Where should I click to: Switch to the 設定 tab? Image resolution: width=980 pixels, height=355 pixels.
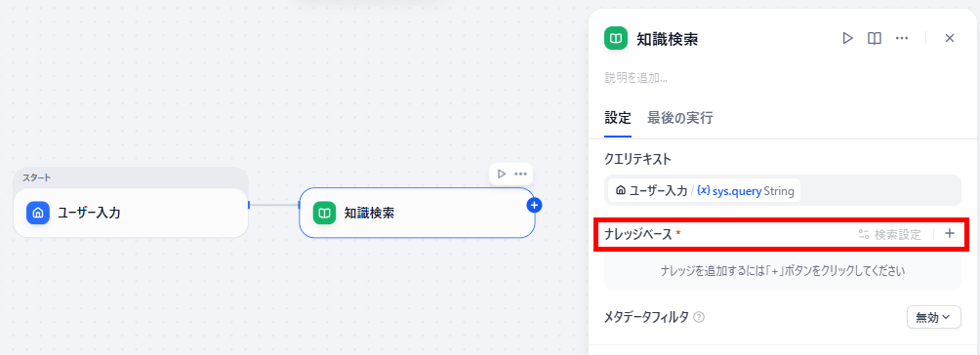(618, 117)
